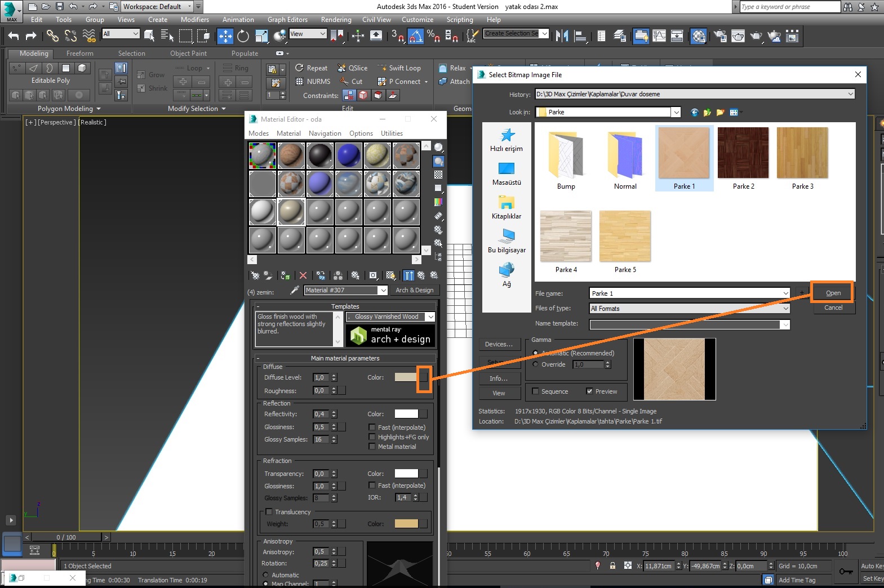
Task: Click the Diffuse color swatch
Action: (406, 377)
